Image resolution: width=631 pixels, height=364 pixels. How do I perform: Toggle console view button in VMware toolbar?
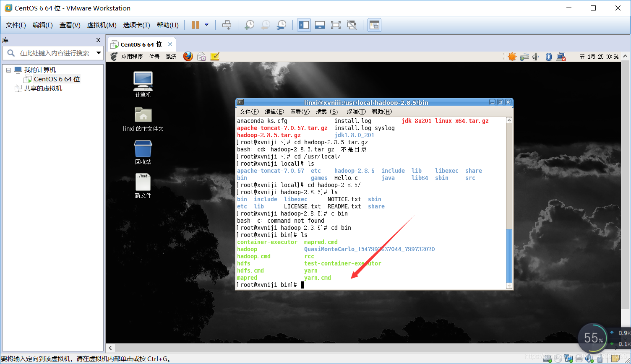pos(374,25)
